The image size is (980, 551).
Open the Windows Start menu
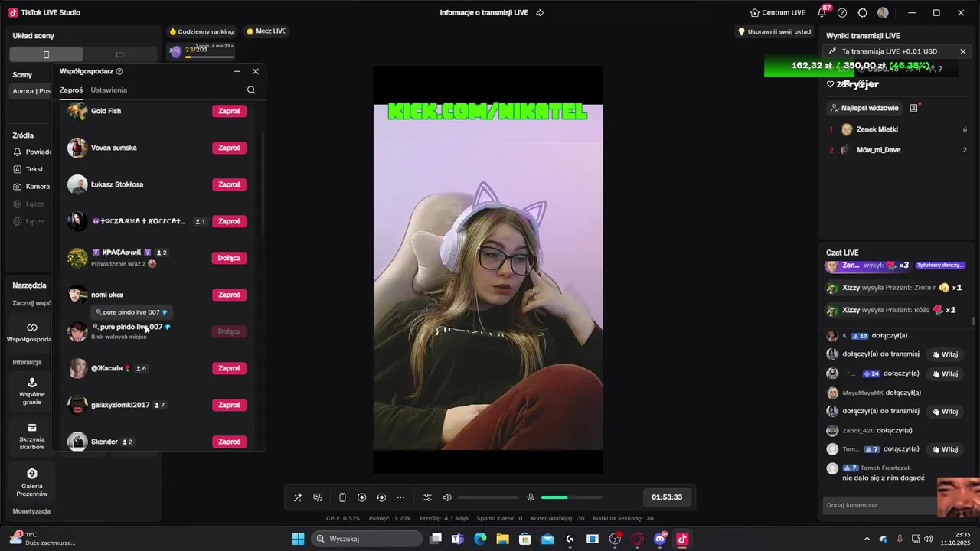(x=298, y=539)
